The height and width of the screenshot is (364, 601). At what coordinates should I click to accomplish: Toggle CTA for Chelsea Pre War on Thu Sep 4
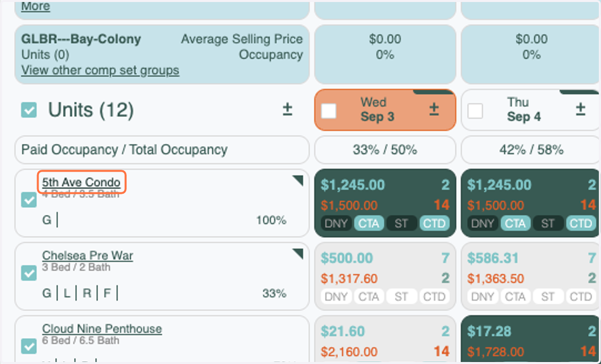pyautogui.click(x=515, y=297)
